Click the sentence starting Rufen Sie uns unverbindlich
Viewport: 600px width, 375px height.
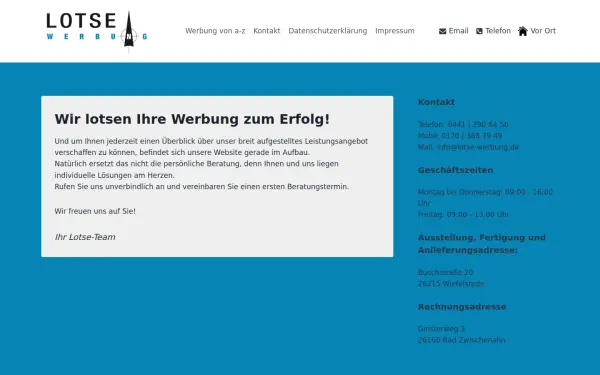(202, 187)
